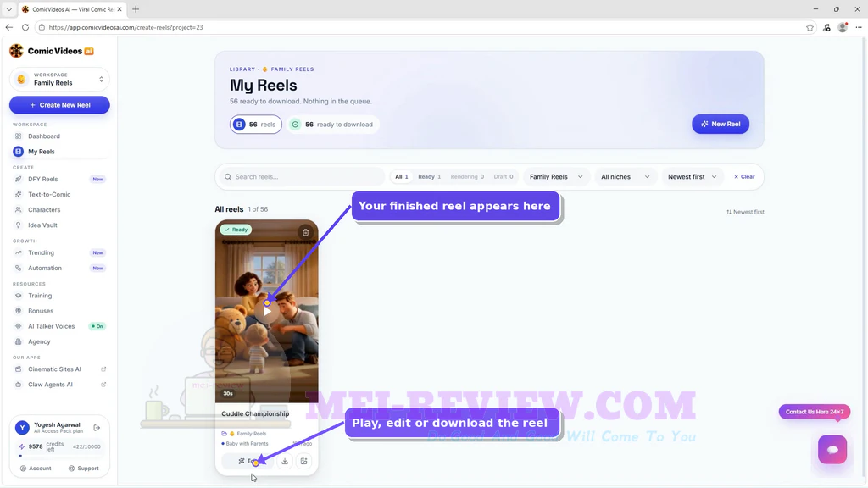The height and width of the screenshot is (488, 868).
Task: Select the All filter tab
Action: pyautogui.click(x=401, y=177)
